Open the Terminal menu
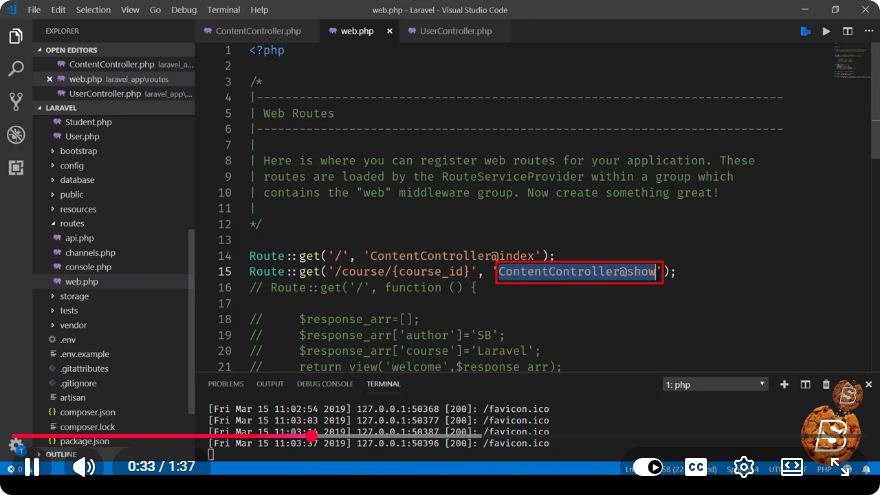 (x=223, y=10)
